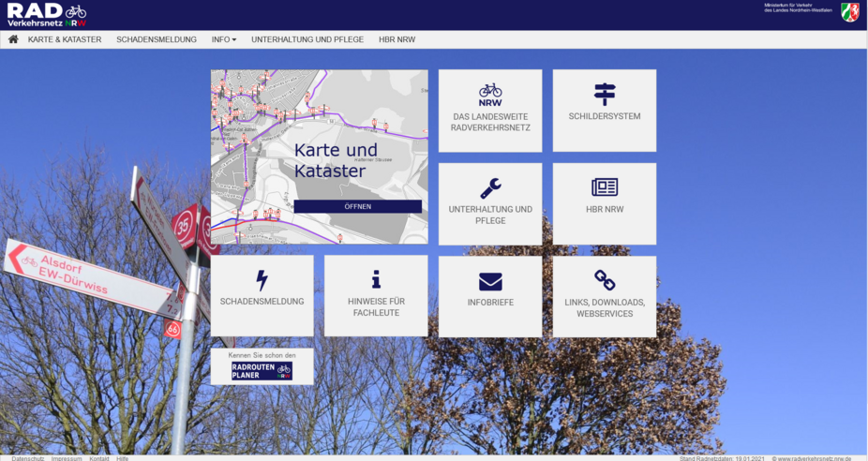Click the RAD Verkehrsnetz NRW logo
Viewport: 868px width, 461px height.
[x=47, y=15]
